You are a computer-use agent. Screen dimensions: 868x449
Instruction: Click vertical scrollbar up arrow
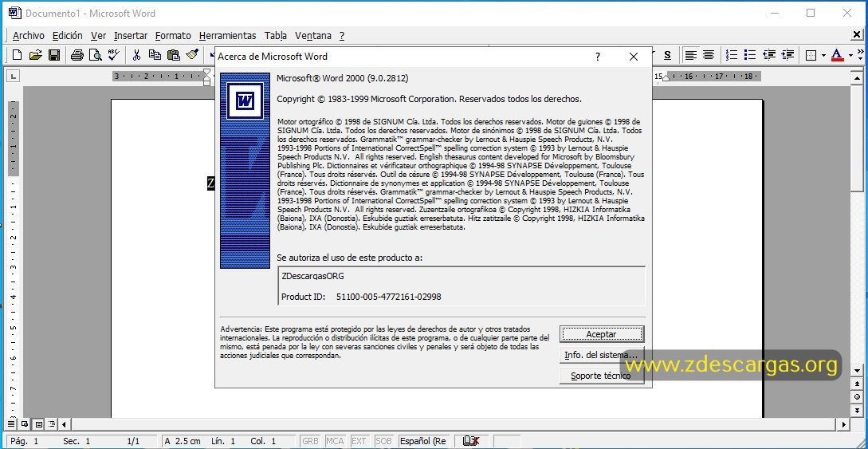pos(857,78)
